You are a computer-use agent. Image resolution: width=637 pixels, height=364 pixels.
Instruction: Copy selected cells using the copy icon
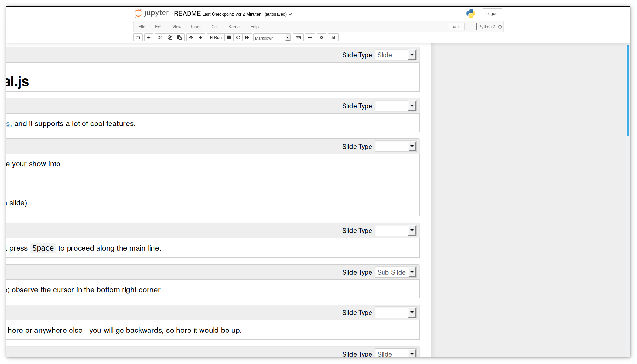coord(170,38)
